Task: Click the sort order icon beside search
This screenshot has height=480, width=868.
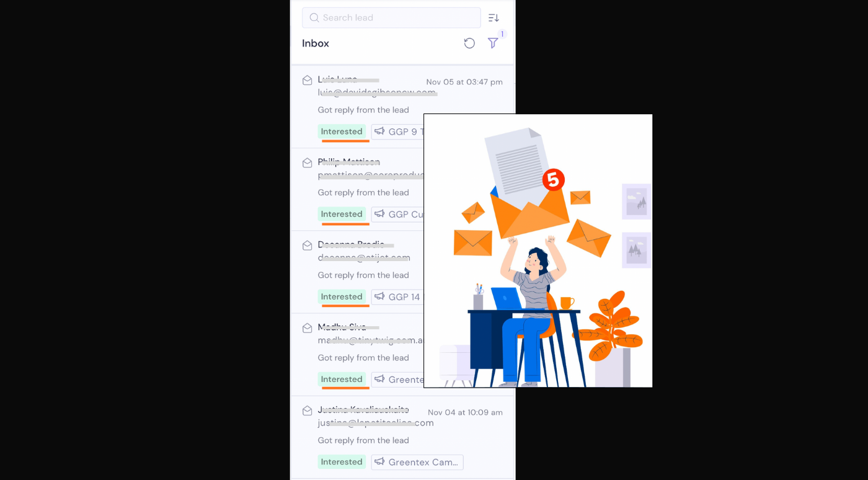Action: tap(494, 18)
